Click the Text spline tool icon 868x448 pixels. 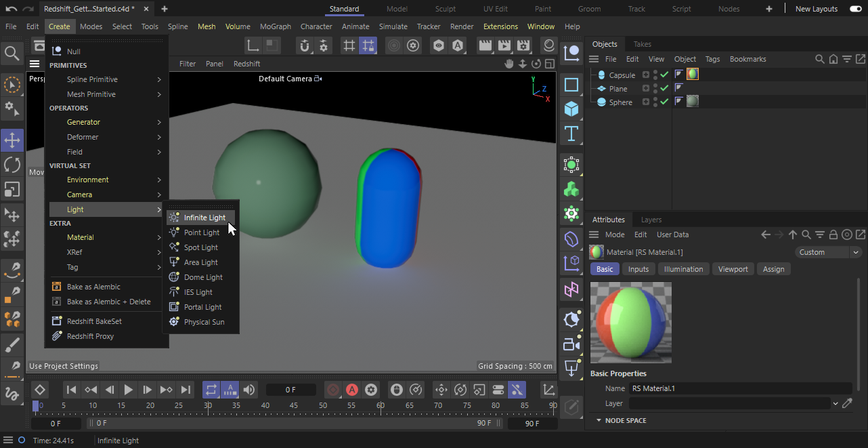point(571,134)
